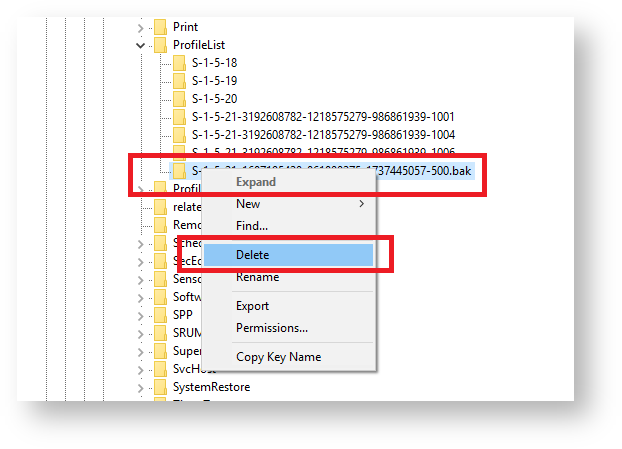622x449 pixels.
Task: Click folder icon of the 1004 key
Action: tap(179, 135)
